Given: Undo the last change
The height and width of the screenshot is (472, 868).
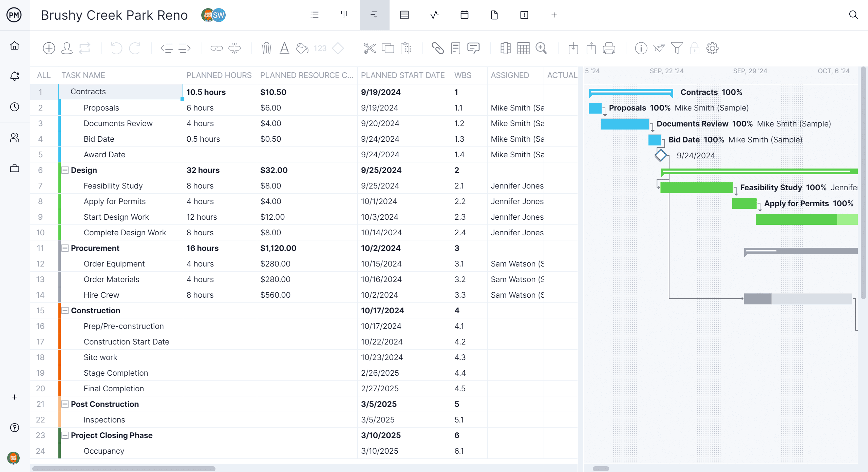Looking at the screenshot, I should pos(116,48).
